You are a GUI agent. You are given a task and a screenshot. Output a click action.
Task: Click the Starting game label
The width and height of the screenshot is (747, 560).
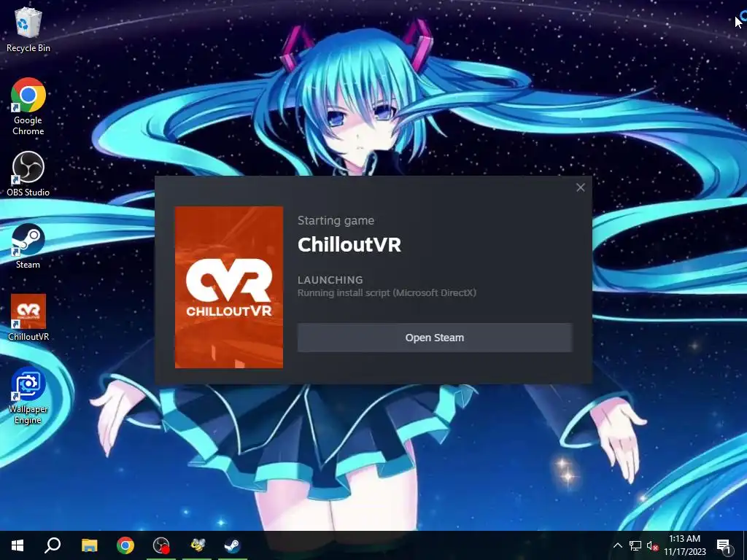(x=336, y=220)
